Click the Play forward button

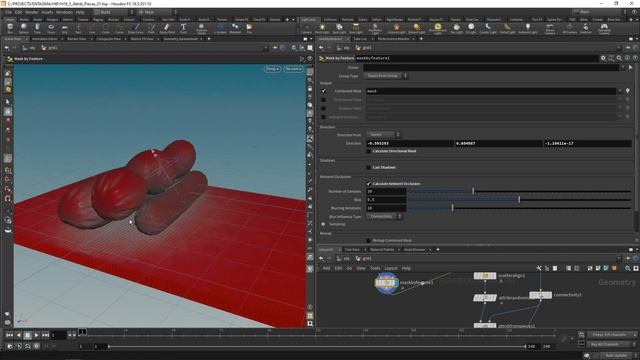tap(36, 335)
